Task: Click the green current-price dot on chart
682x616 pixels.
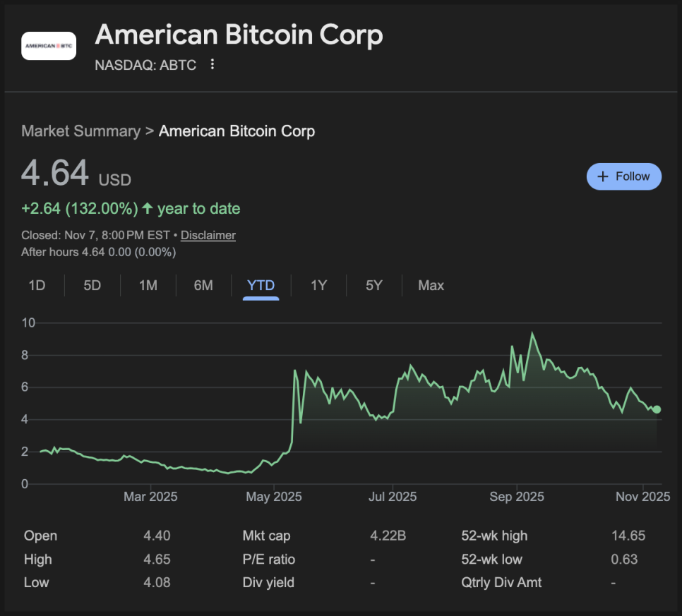Action: pos(657,409)
